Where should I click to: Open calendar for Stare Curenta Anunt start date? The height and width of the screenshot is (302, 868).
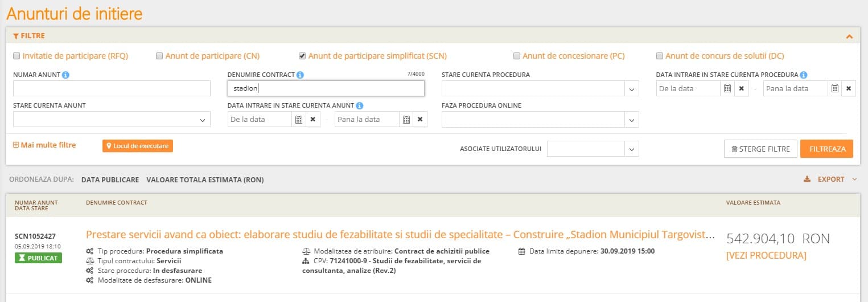point(299,120)
